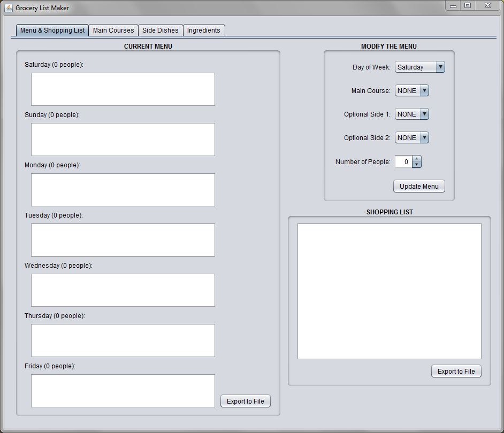Viewport: 504px width, 433px height.
Task: Open the Side Dishes tab
Action: coord(160,30)
